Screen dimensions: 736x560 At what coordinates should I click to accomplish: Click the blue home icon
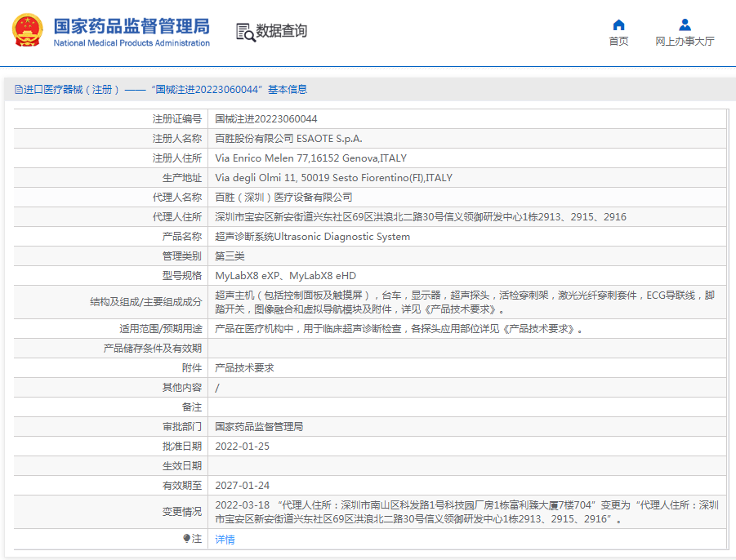point(618,24)
